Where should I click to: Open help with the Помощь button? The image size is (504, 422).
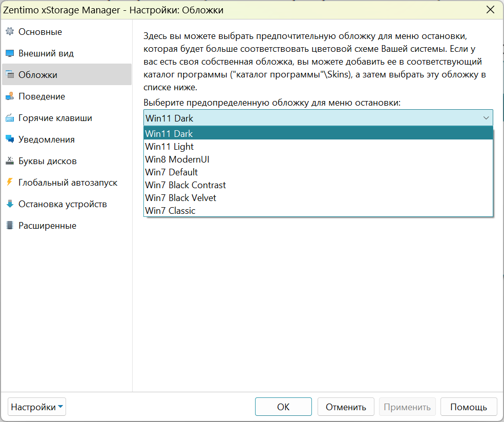pos(469,407)
